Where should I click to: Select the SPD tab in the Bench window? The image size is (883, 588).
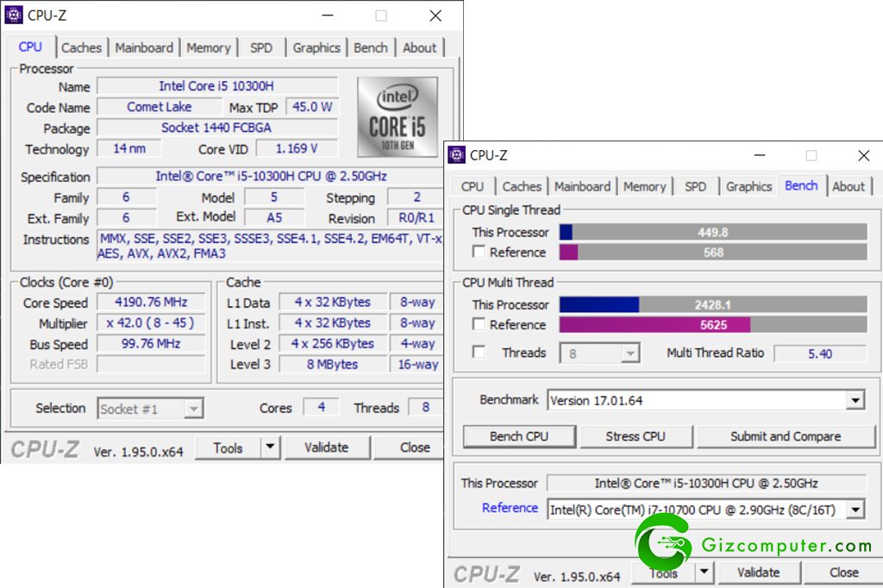click(x=696, y=186)
